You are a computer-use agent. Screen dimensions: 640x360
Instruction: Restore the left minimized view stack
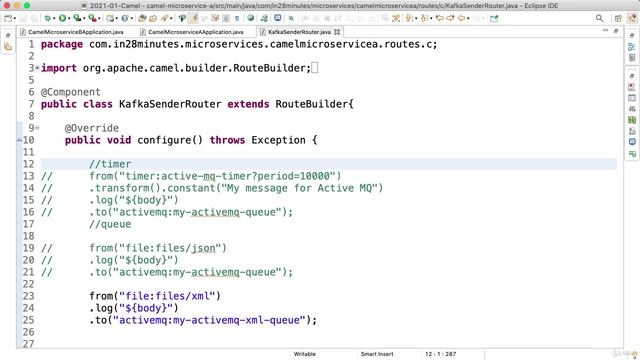click(8, 36)
